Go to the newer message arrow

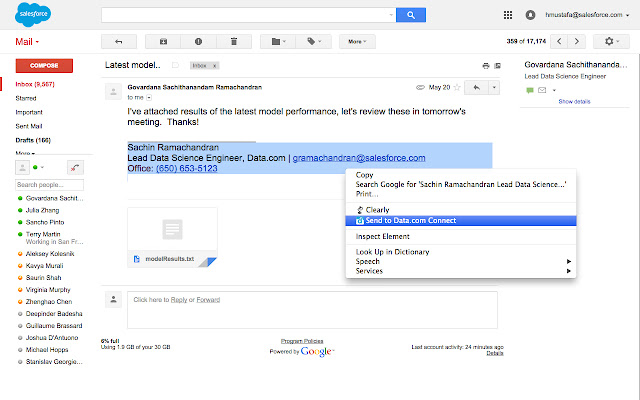point(559,41)
